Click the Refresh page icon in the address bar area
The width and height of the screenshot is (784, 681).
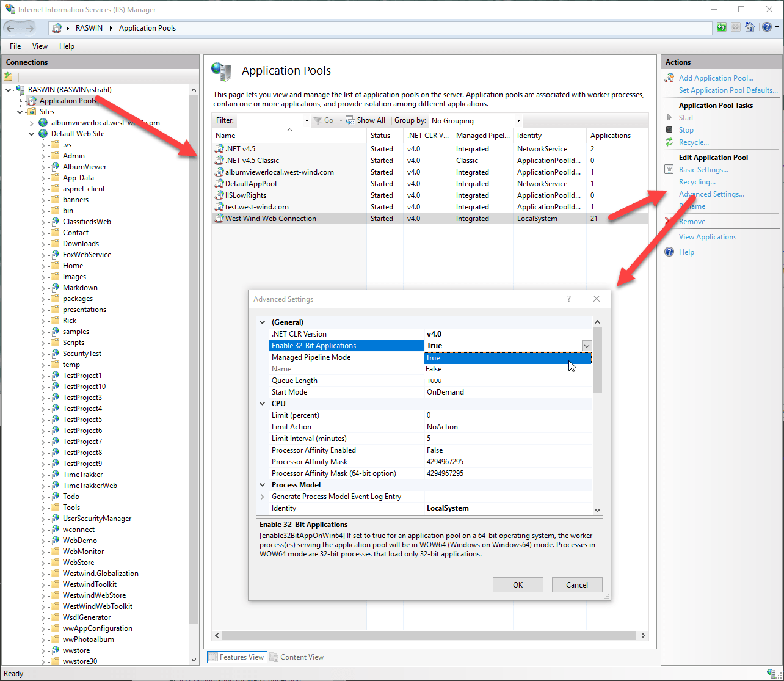(722, 27)
